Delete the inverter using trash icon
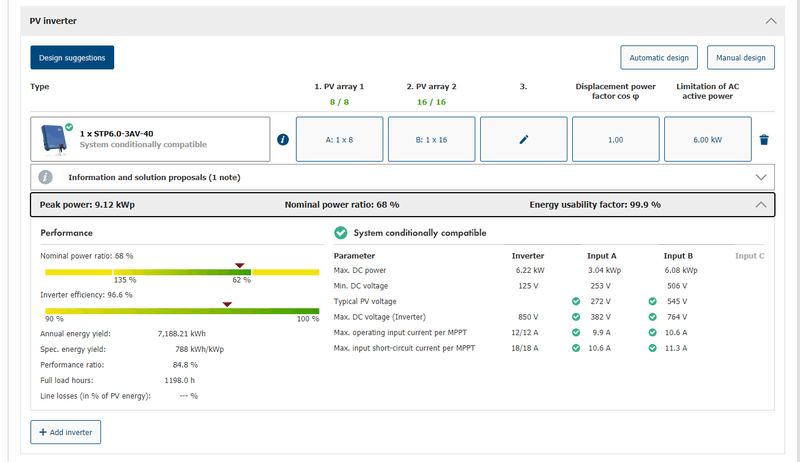The width and height of the screenshot is (800, 462). pyautogui.click(x=764, y=139)
